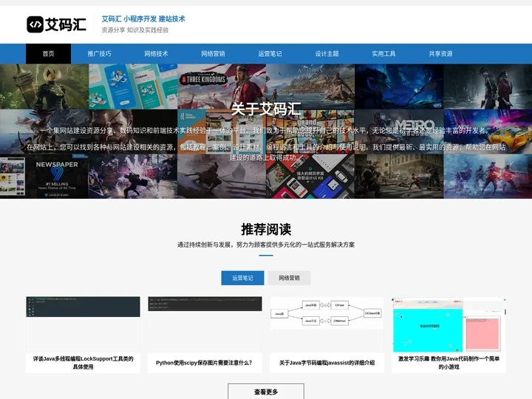Click the 艾码汇 小程序开发 建站技术 tagline

click(x=143, y=19)
